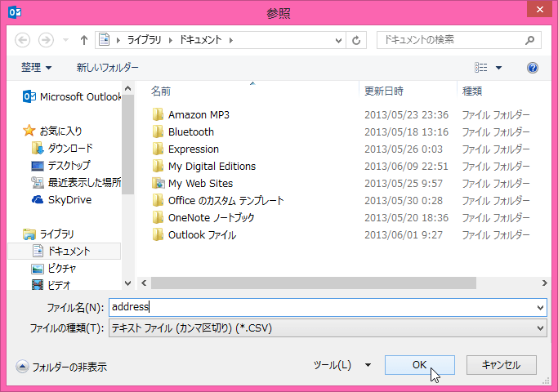Open 最近表示した場所 in favorites
The image size is (558, 392).
pos(76,182)
